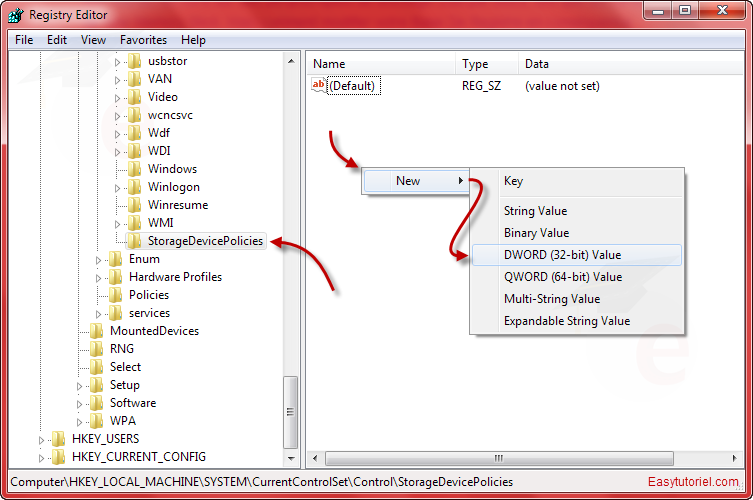Click the tree pane scroll down arrow
The image size is (753, 500).
[291, 458]
